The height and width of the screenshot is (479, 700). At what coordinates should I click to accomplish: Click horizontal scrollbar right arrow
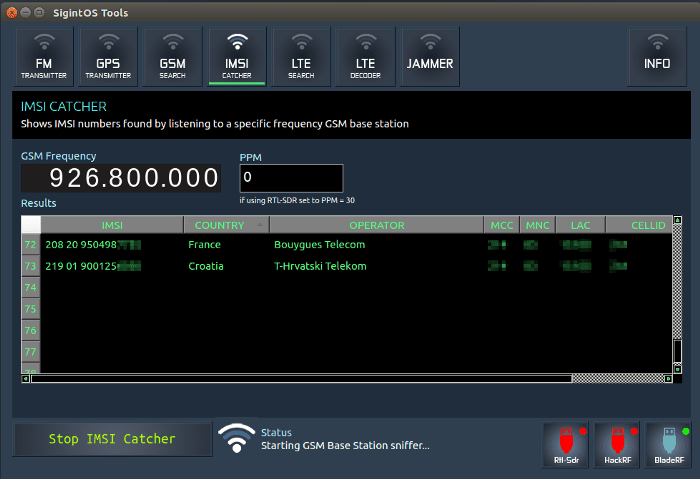pyautogui.click(x=668, y=379)
